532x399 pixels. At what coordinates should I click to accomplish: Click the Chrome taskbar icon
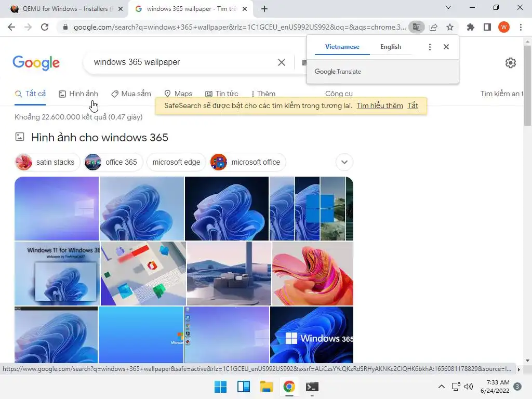(x=289, y=387)
